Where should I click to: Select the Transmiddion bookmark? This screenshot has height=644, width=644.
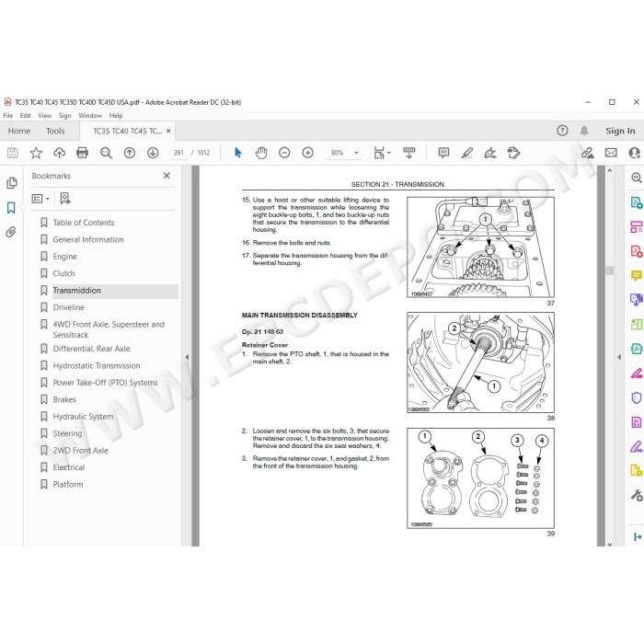(76, 290)
